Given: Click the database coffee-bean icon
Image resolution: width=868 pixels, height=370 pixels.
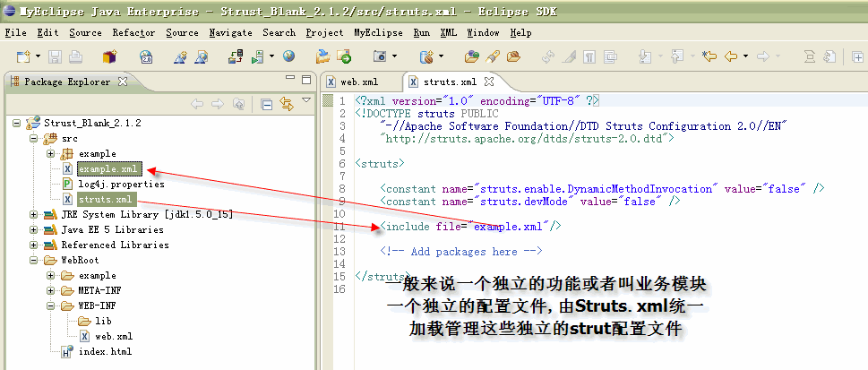Looking at the screenshot, I should click(426, 56).
